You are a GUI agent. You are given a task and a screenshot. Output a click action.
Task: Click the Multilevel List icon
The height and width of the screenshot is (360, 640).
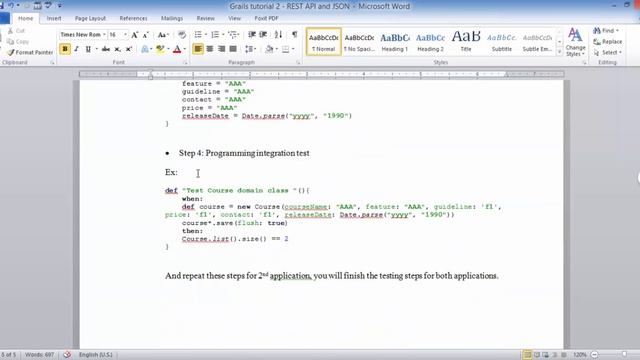point(232,35)
